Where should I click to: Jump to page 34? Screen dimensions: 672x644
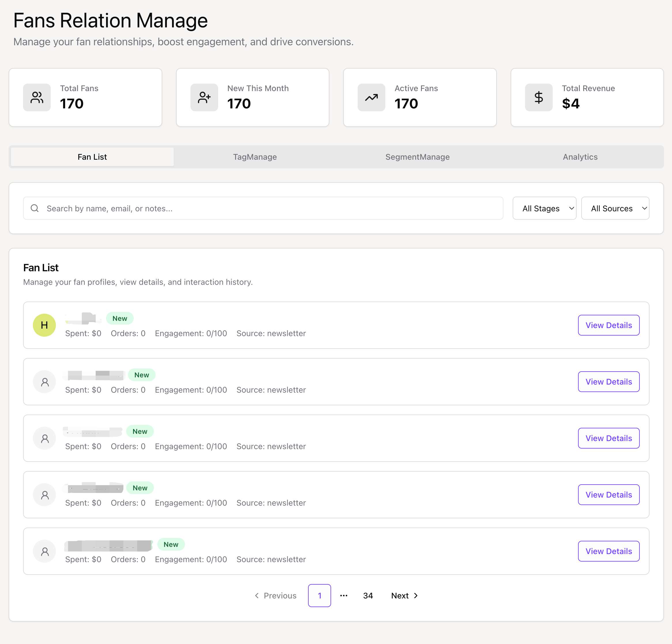pyautogui.click(x=367, y=596)
